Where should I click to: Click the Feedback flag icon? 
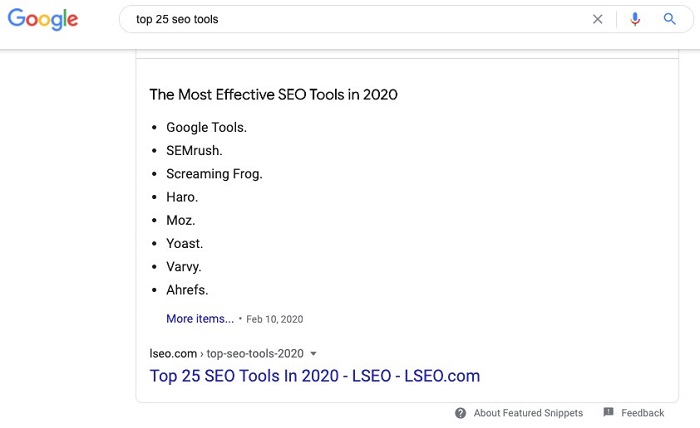click(x=608, y=412)
